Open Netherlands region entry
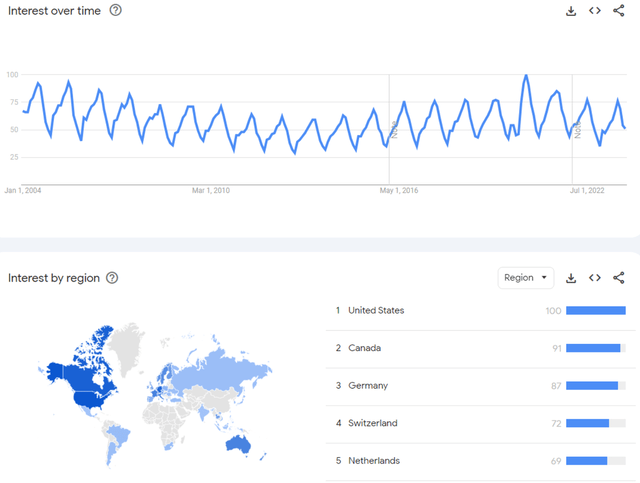This screenshot has height=483, width=640. click(x=480, y=461)
